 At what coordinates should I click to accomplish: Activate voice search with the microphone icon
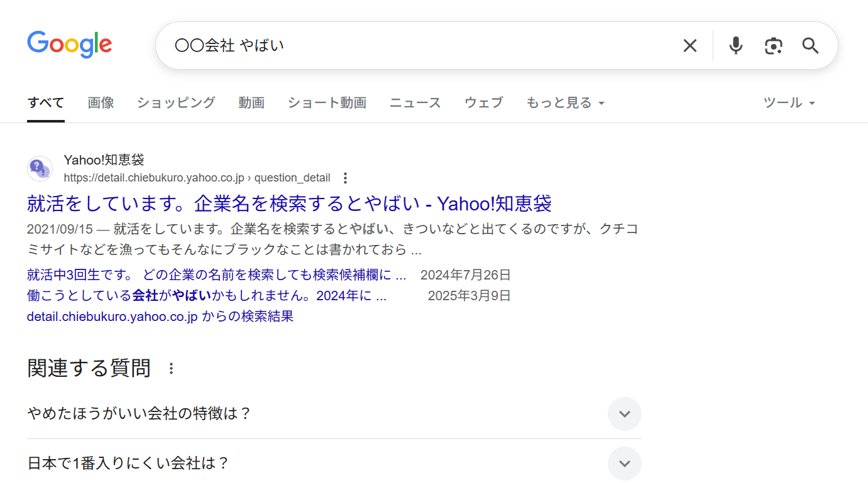click(x=735, y=45)
